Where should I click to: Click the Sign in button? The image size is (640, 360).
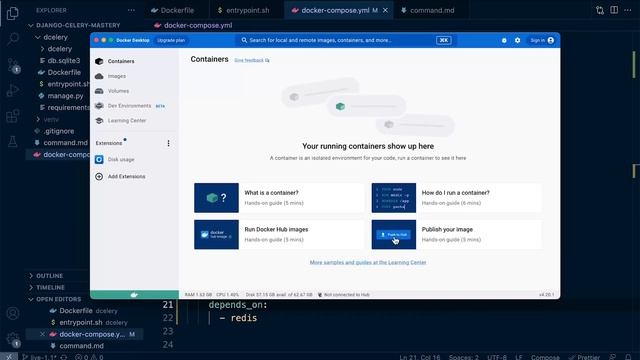(x=542, y=40)
